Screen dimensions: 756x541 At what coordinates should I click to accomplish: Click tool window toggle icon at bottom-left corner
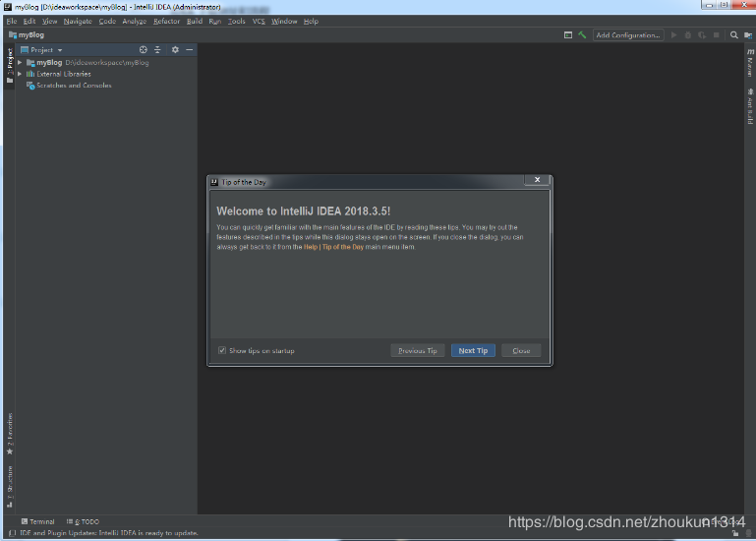(12, 533)
